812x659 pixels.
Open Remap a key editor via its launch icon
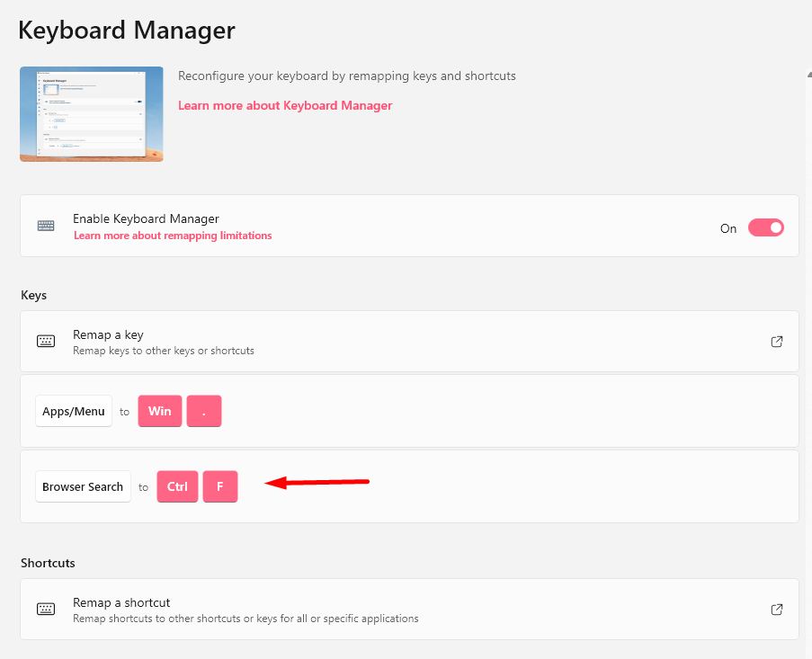pos(776,342)
